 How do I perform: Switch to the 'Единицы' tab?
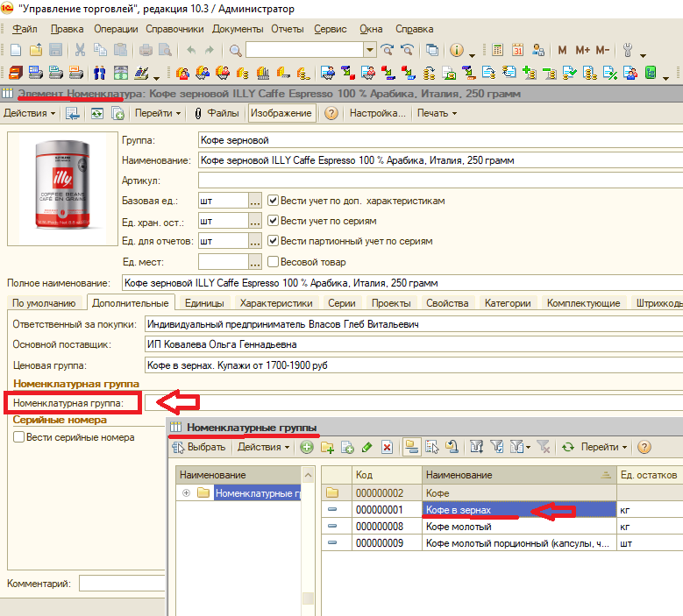click(x=204, y=303)
